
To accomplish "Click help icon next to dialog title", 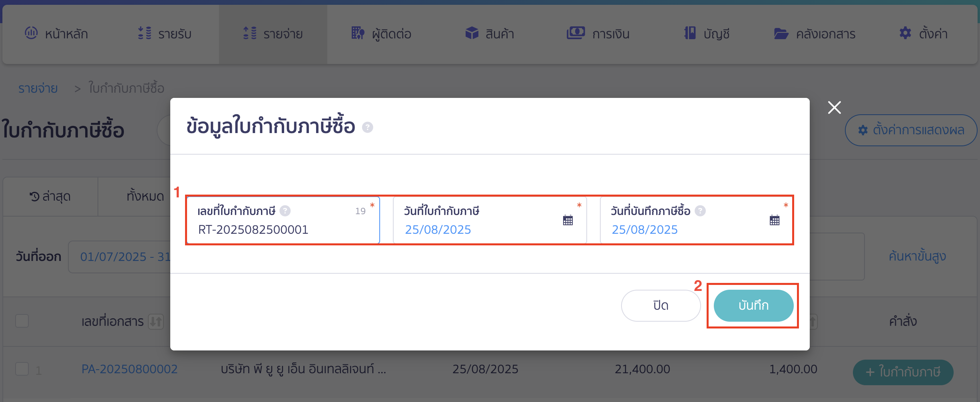I will tap(367, 127).
